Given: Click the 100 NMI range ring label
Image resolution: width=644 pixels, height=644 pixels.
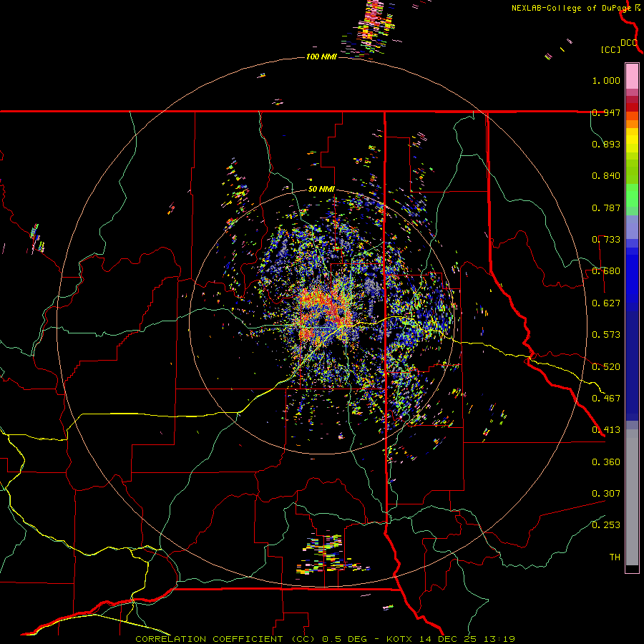Looking at the screenshot, I should click(321, 57).
